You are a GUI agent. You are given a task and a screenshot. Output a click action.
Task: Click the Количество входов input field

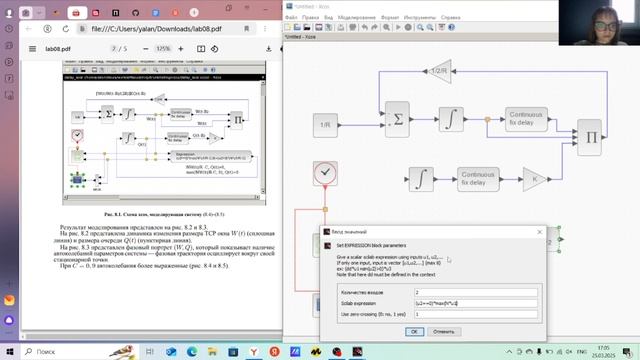click(476, 292)
